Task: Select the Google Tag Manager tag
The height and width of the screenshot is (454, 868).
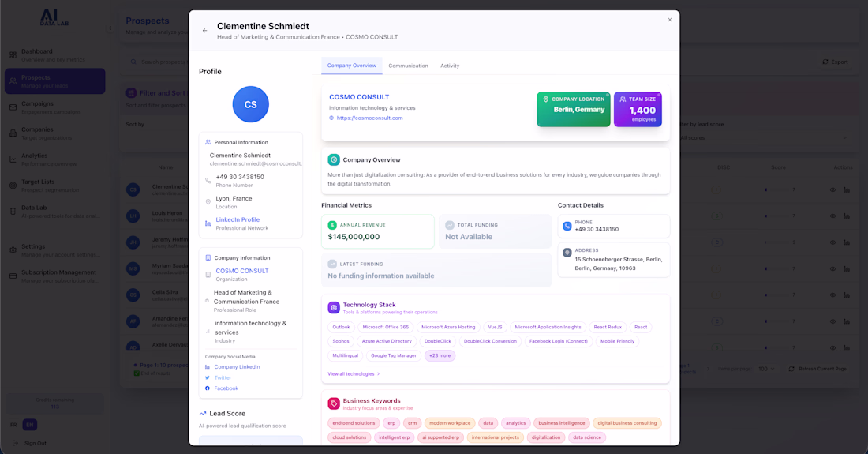Action: (394, 355)
